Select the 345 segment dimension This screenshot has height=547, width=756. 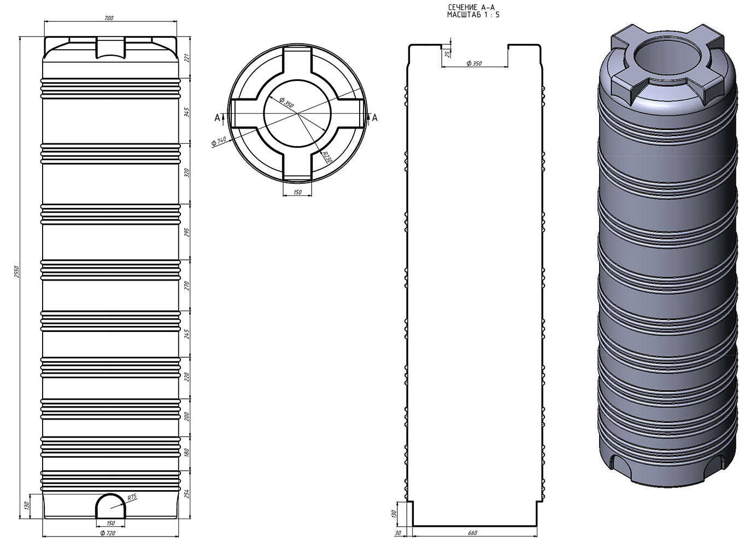tap(186, 112)
